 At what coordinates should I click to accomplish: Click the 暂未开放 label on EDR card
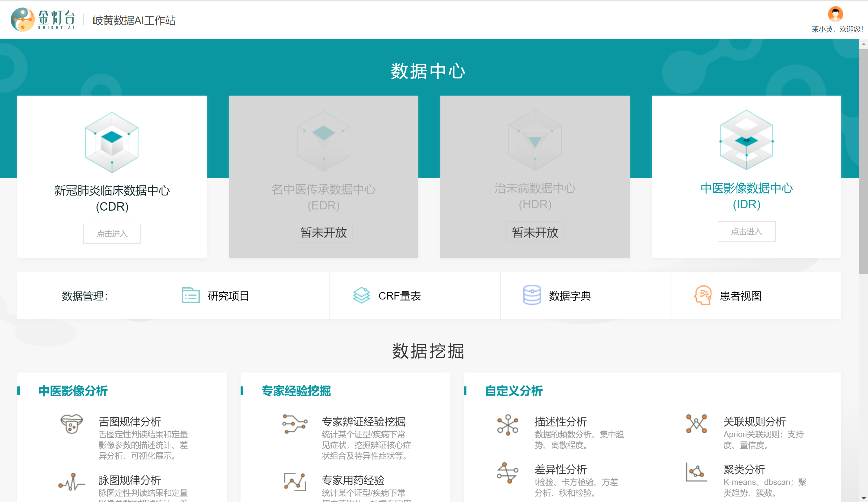coord(323,232)
